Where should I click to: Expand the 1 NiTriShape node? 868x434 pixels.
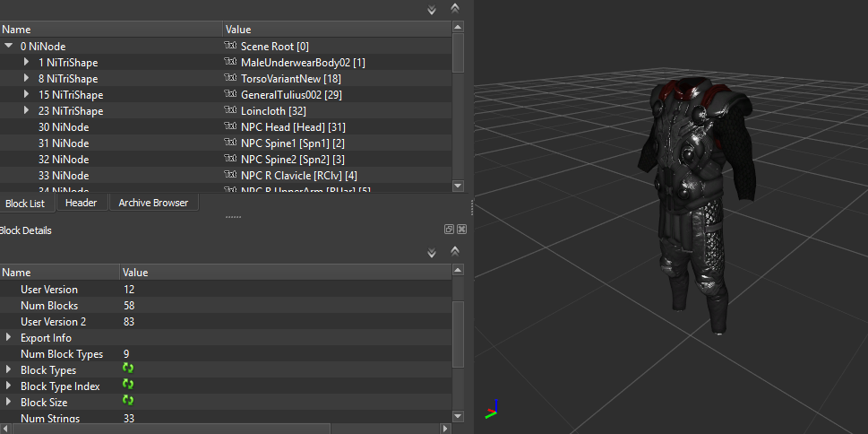pyautogui.click(x=26, y=62)
